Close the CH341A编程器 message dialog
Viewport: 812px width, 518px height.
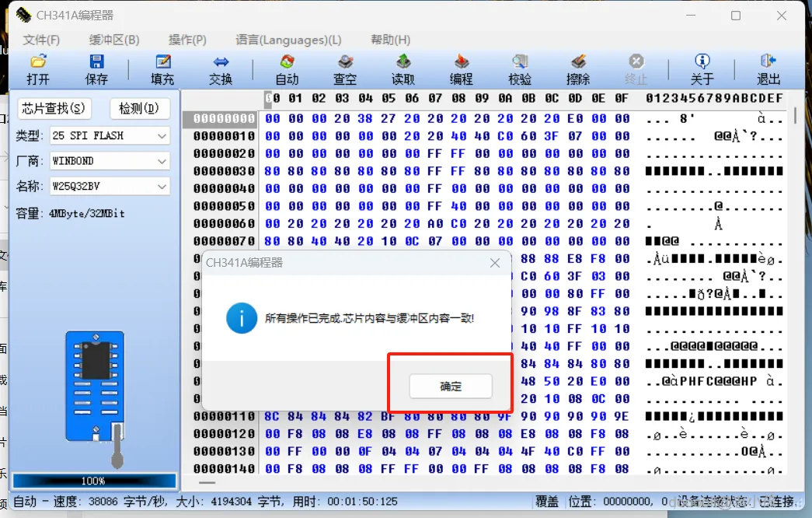pos(495,263)
